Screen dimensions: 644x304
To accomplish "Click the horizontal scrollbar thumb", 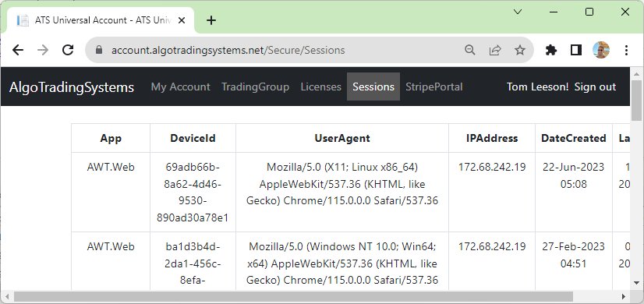I will click(293, 296).
